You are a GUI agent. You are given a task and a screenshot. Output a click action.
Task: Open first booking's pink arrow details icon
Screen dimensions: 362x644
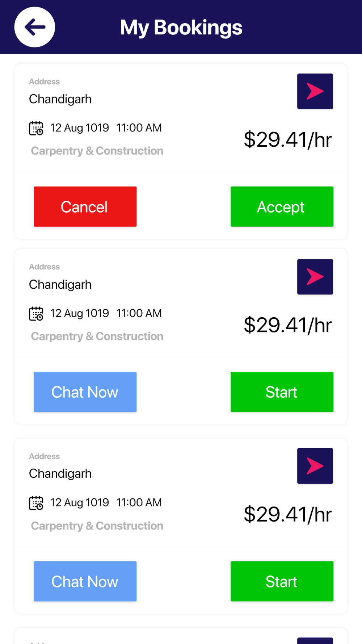point(315,91)
